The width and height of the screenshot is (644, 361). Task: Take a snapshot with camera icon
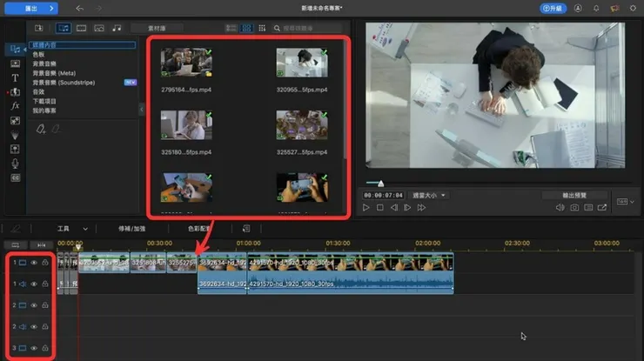(x=574, y=208)
